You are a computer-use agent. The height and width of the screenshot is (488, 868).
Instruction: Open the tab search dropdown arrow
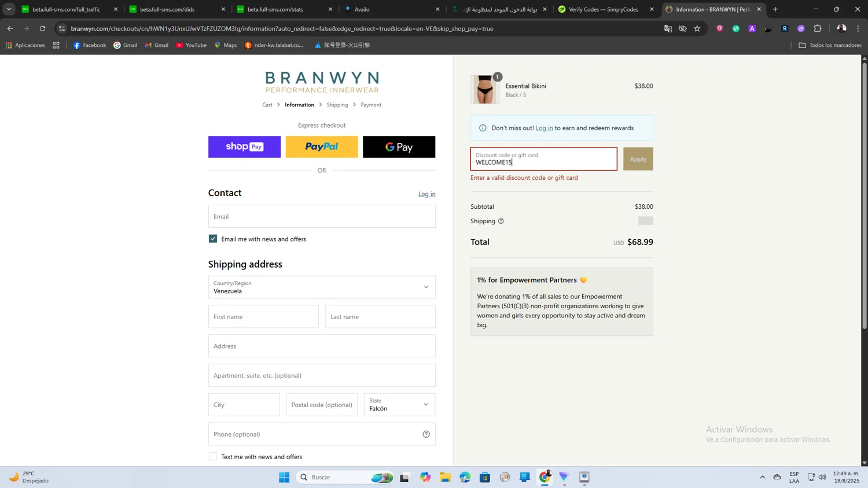coord(9,9)
